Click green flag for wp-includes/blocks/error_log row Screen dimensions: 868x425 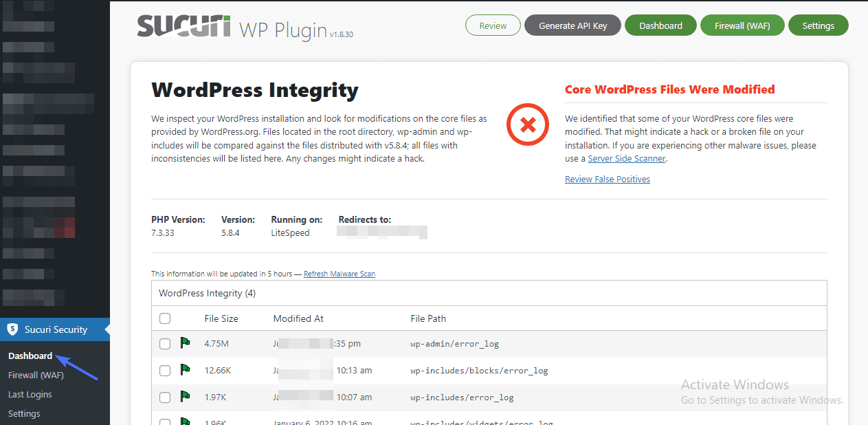(x=185, y=370)
